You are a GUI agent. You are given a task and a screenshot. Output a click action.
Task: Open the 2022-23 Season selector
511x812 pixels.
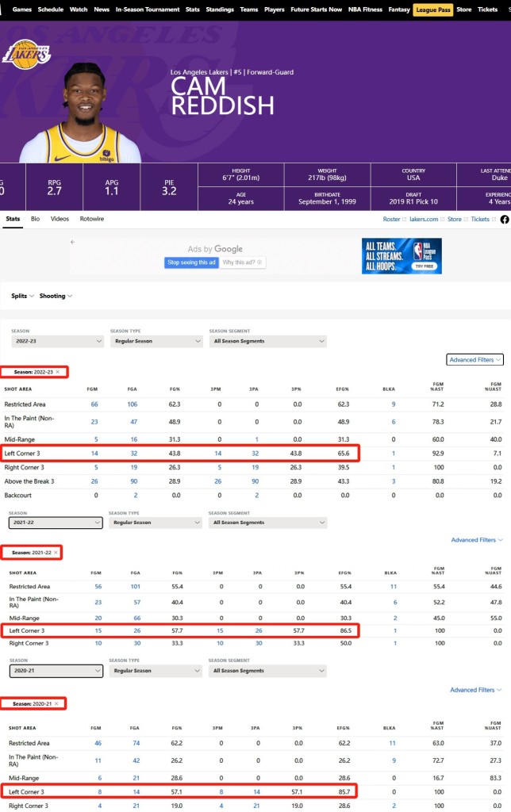57,341
